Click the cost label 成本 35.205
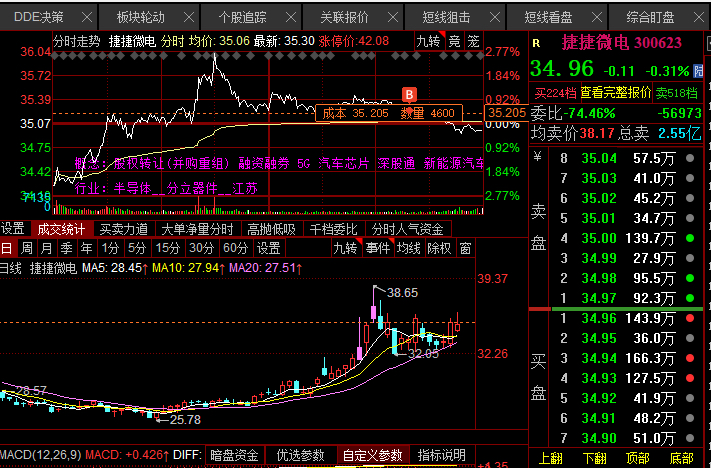 pos(356,114)
